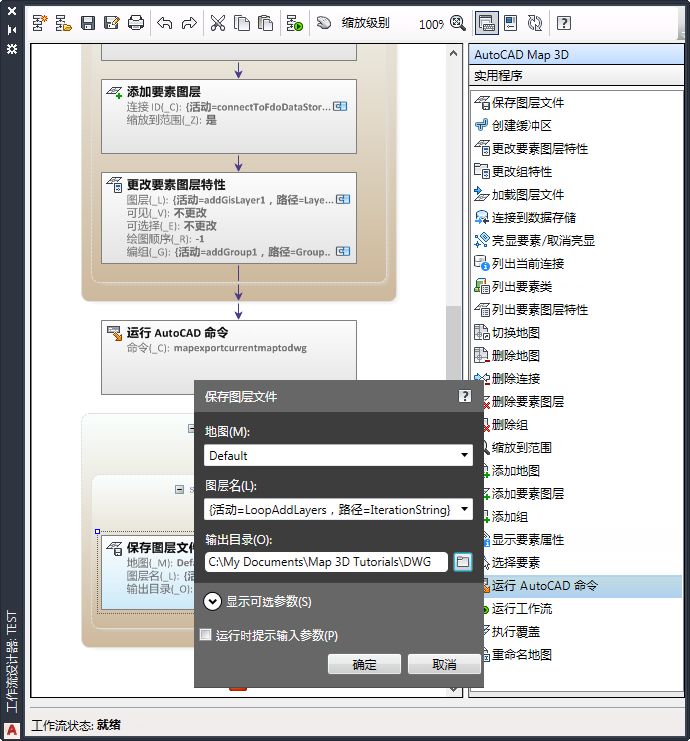
Task: Pick the 创建缓冲区 activity
Action: tap(578, 125)
